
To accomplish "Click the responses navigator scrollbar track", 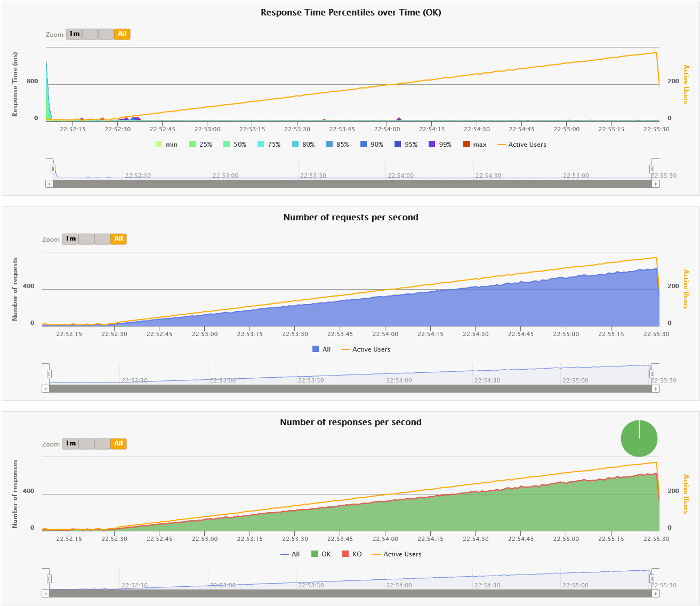I will [351, 593].
